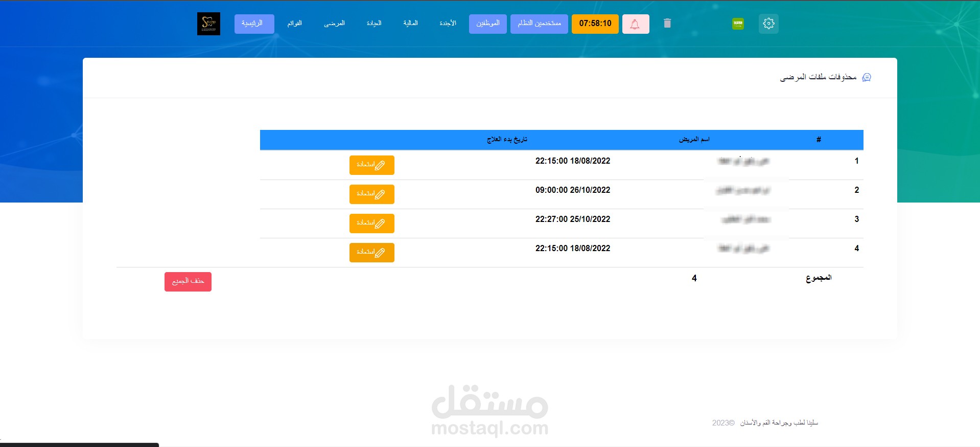Open the settings gear icon

pos(768,24)
